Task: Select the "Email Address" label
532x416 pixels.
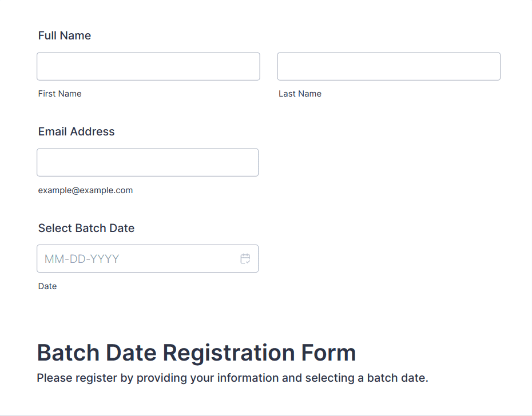Action: click(76, 131)
